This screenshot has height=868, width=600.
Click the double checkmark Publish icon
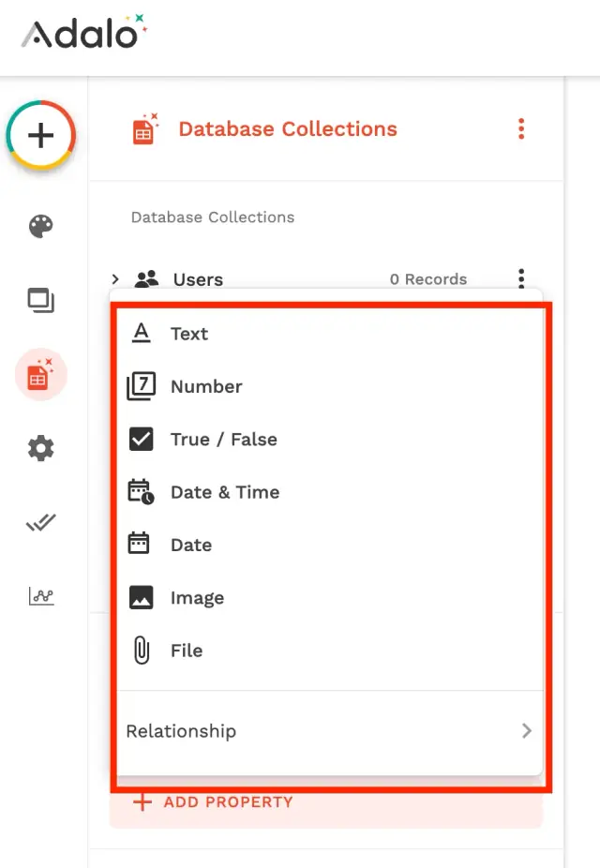(41, 523)
